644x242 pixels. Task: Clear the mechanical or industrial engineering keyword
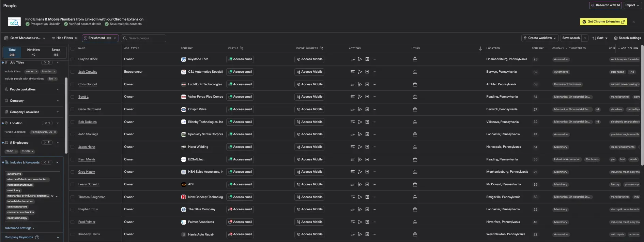52,196
